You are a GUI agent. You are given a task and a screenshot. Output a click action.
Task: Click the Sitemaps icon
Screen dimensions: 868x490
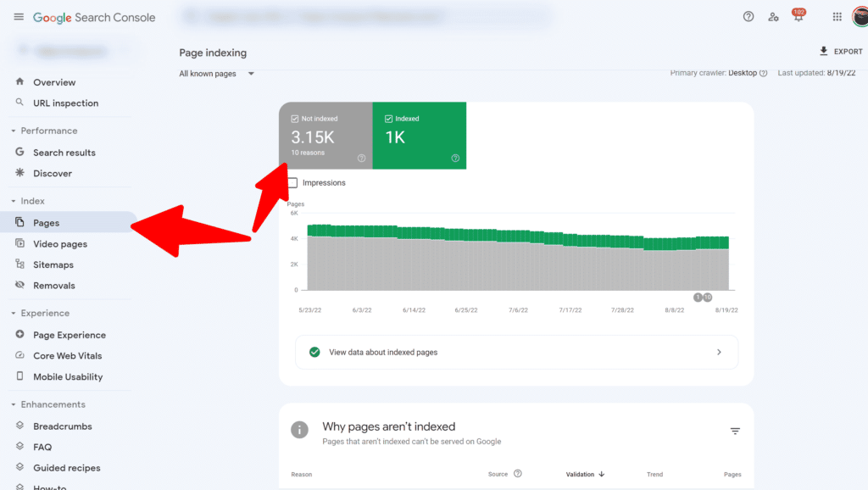pos(20,264)
